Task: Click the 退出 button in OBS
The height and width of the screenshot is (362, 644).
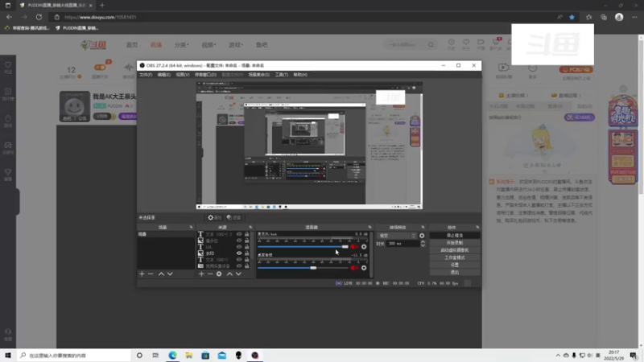Action: 455,273
